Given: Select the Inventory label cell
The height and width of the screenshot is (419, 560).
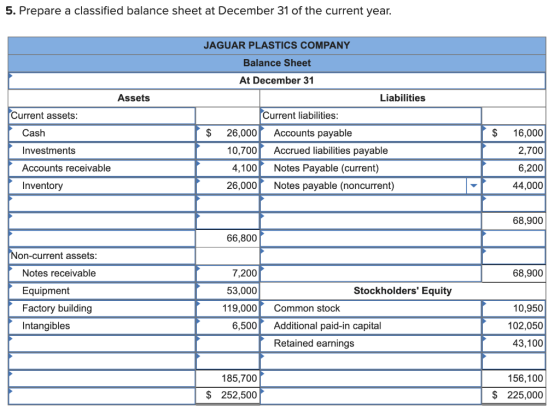Looking at the screenshot, I should 102,186.
